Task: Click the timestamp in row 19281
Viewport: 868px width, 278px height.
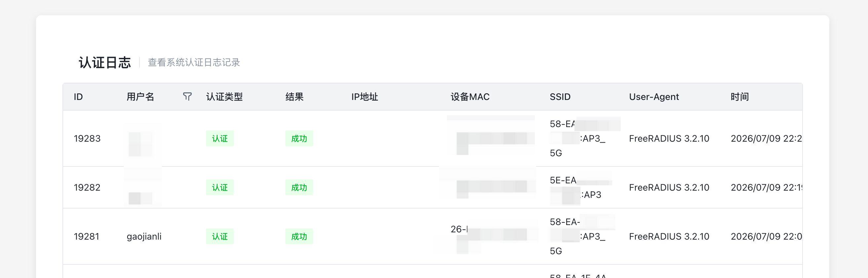Action: [x=766, y=237]
